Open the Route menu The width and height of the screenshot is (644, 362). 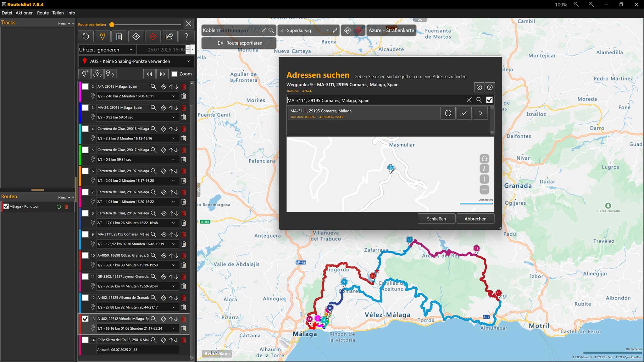(43, 13)
